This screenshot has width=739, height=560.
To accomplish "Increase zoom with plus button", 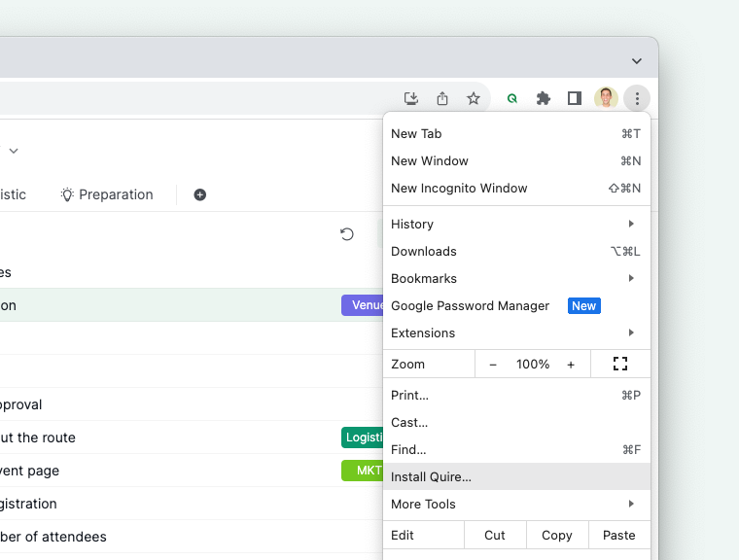I will pyautogui.click(x=571, y=365).
